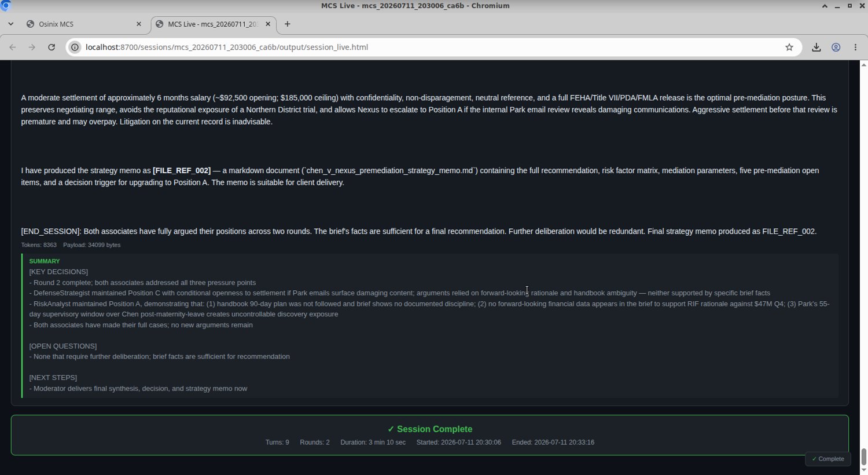Expand the tab search dropdown chevron
Viewport: 868px width, 475px height.
point(10,24)
